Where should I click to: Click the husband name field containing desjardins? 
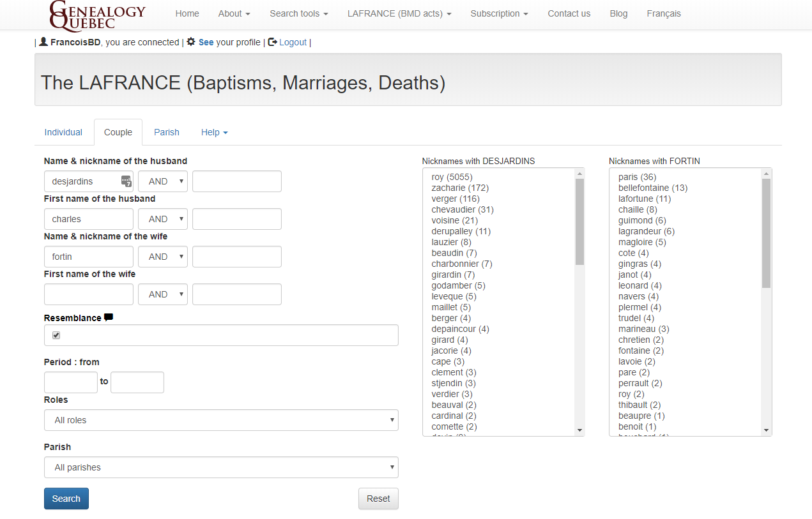tap(89, 181)
